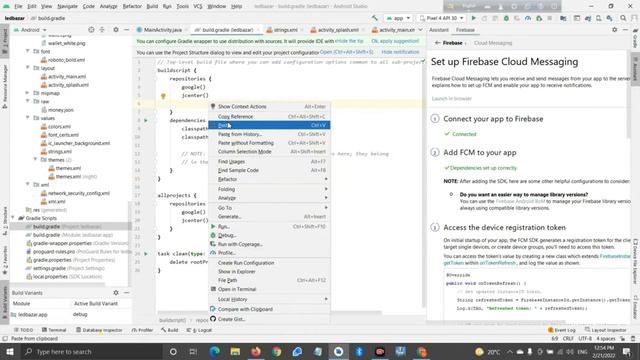Click the Firebase back arrow
Viewport: 640px width, 360px height.
[x=438, y=43]
